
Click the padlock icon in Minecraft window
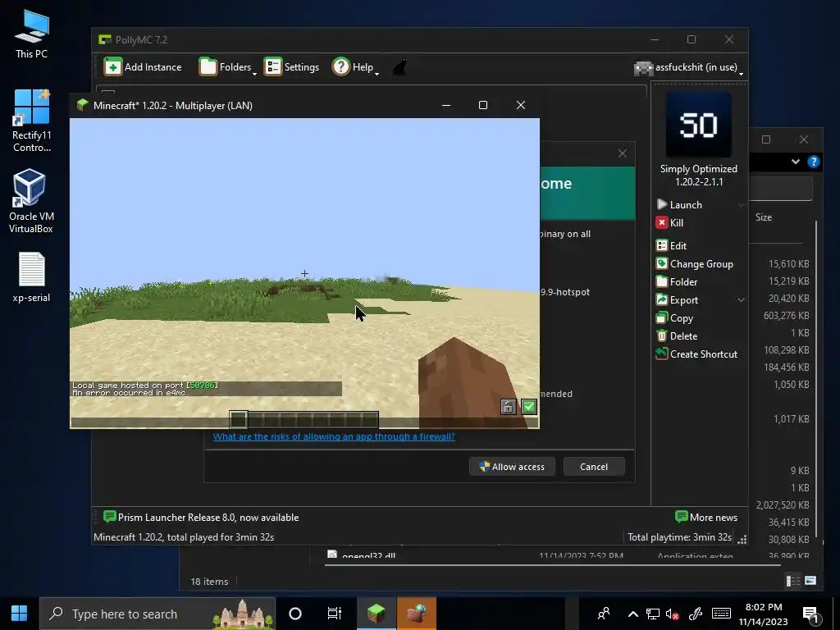pyautogui.click(x=509, y=407)
